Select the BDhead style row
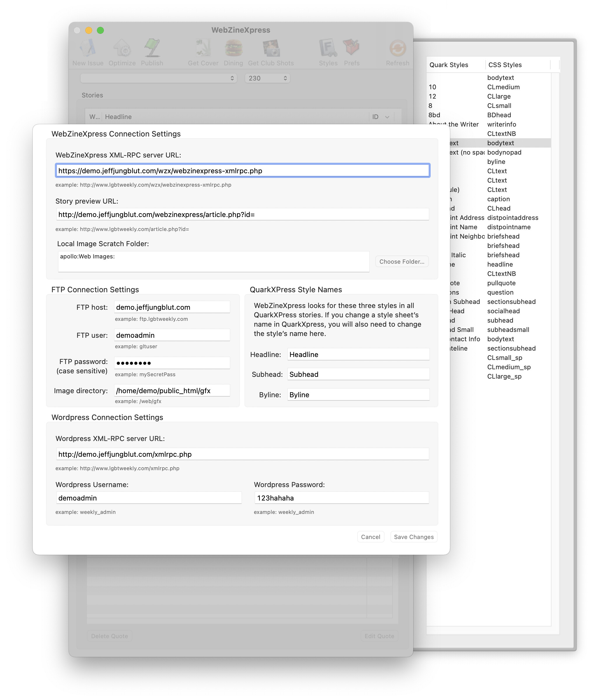 (489, 115)
